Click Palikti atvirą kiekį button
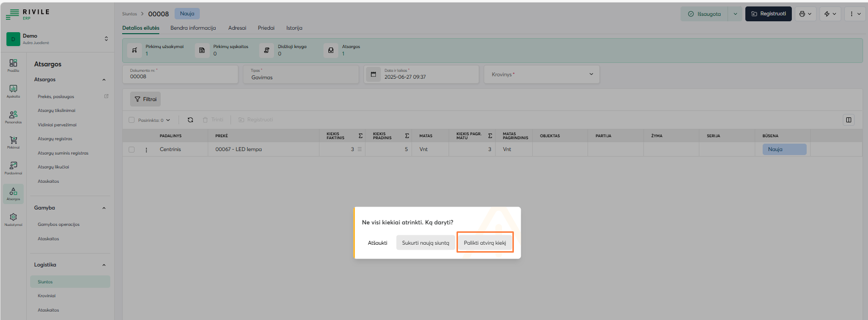Image resolution: width=868 pixels, height=320 pixels. click(x=485, y=243)
